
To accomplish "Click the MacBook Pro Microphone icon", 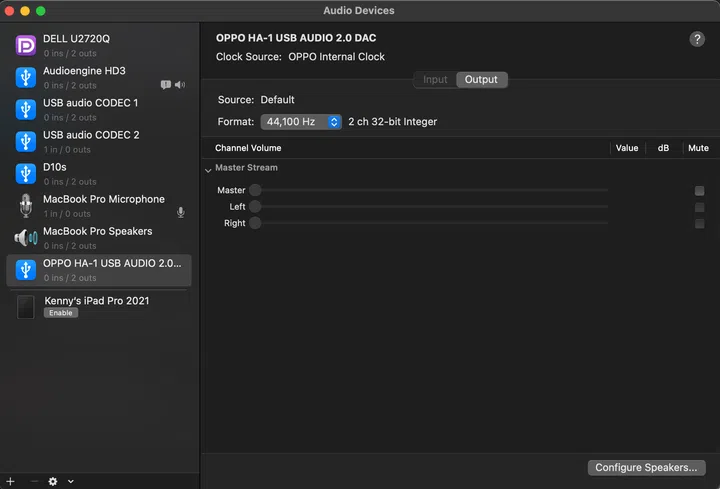I will 26,206.
